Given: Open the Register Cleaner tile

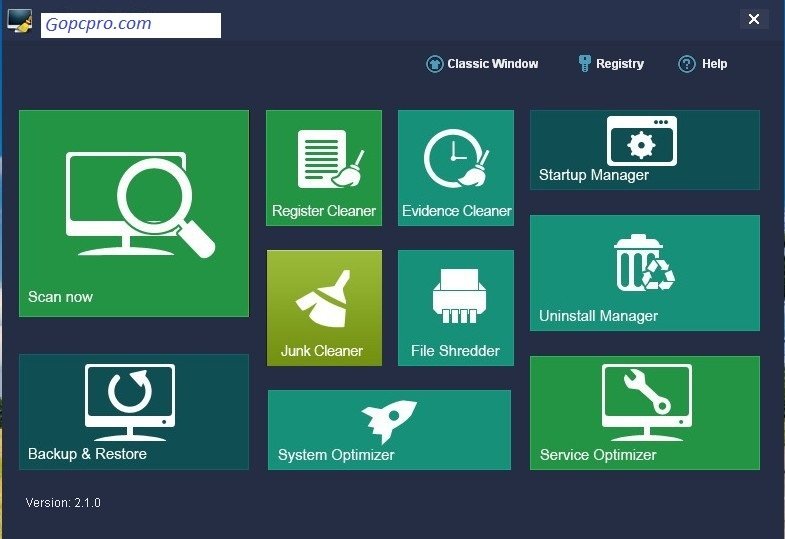Looking at the screenshot, I should [x=324, y=168].
